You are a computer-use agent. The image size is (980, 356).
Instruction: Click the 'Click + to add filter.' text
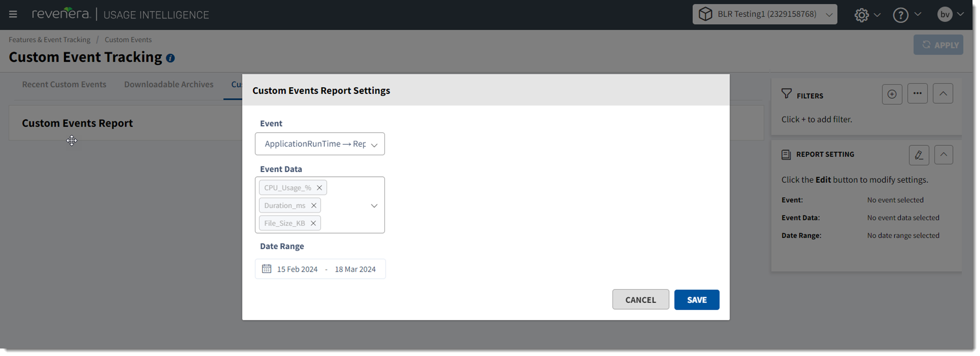point(816,119)
